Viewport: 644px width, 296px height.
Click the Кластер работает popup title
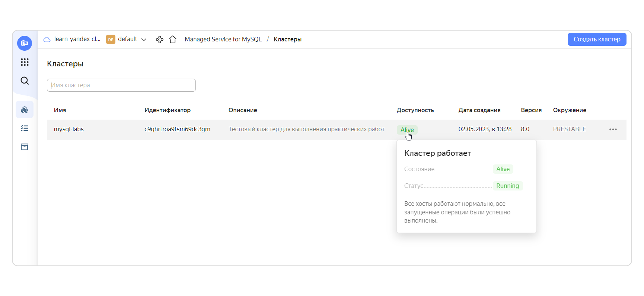[437, 153]
